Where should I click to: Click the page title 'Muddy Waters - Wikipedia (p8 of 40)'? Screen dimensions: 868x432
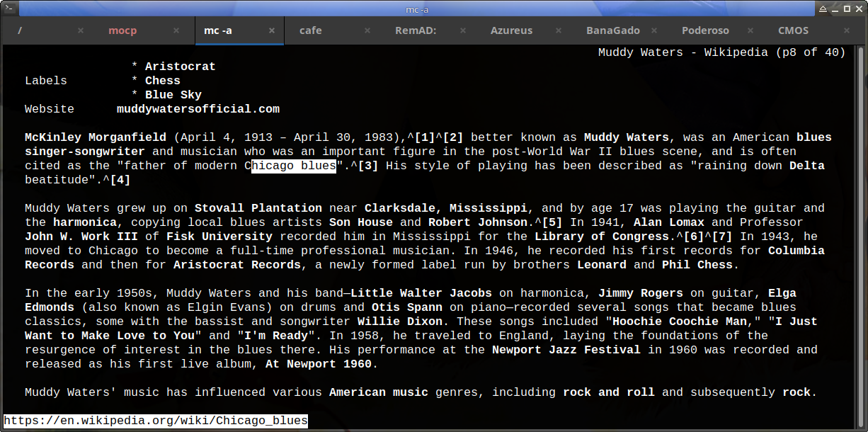[722, 52]
